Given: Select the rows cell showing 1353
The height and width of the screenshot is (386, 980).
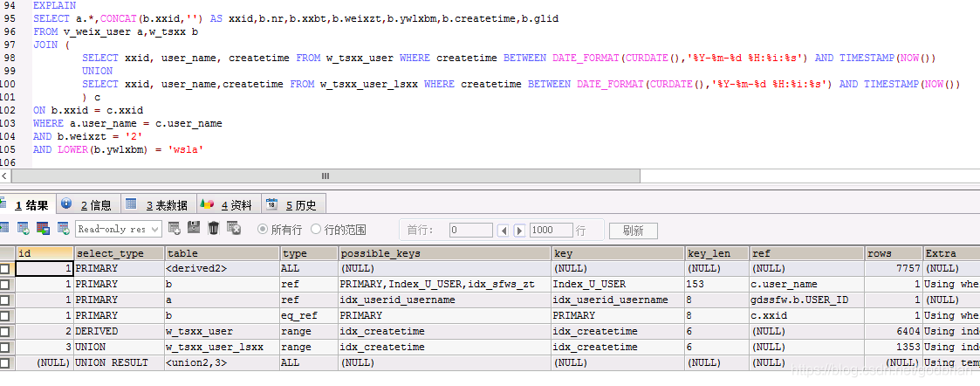Looking at the screenshot, I should [894, 347].
